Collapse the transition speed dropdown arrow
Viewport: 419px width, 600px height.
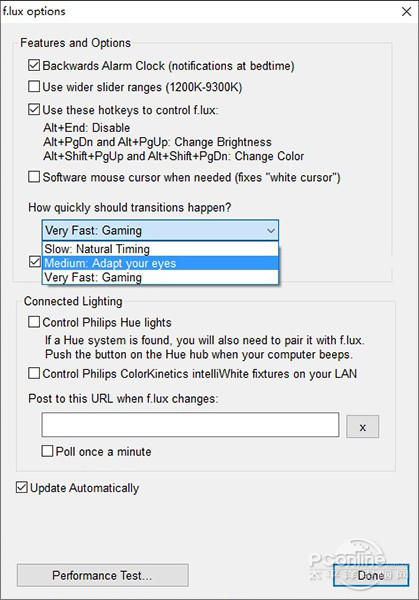(x=271, y=231)
